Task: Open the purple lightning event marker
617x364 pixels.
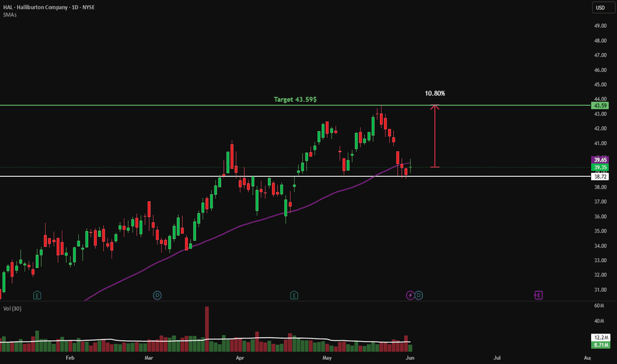Action: pos(410,295)
